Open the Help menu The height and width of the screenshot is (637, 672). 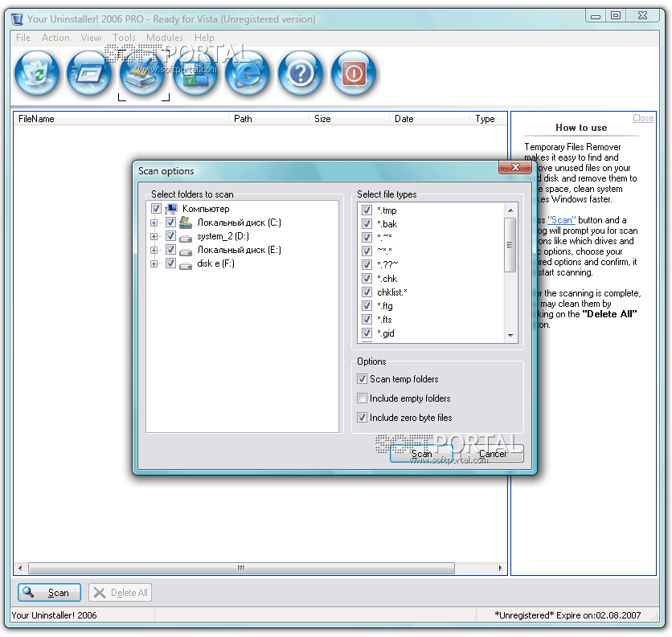point(204,38)
